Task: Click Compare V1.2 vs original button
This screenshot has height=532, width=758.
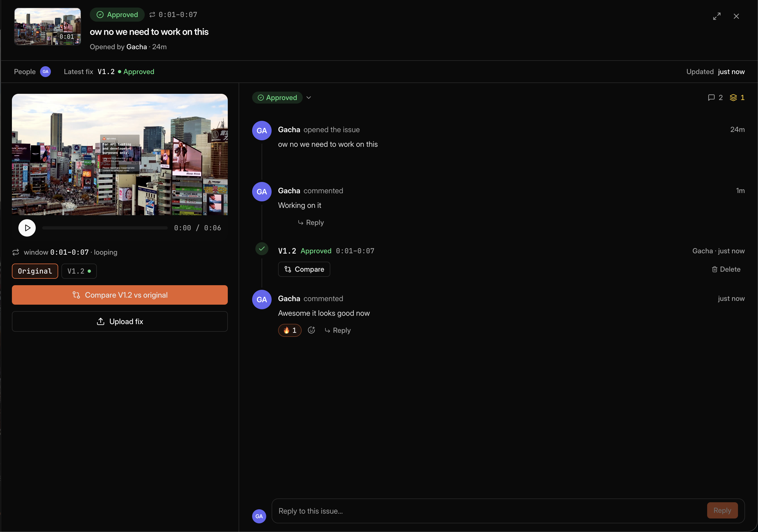Action: click(x=120, y=295)
